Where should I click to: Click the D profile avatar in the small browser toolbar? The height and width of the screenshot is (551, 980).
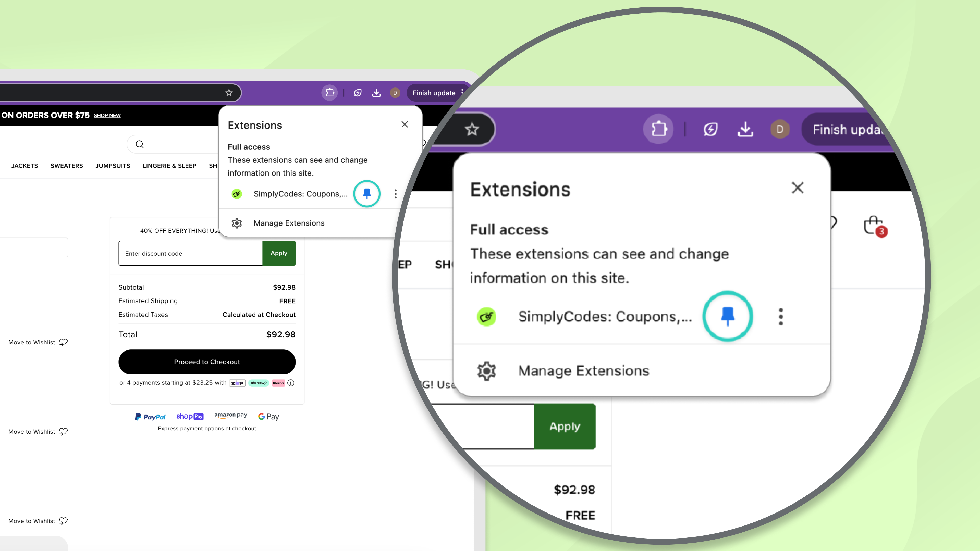pyautogui.click(x=395, y=93)
